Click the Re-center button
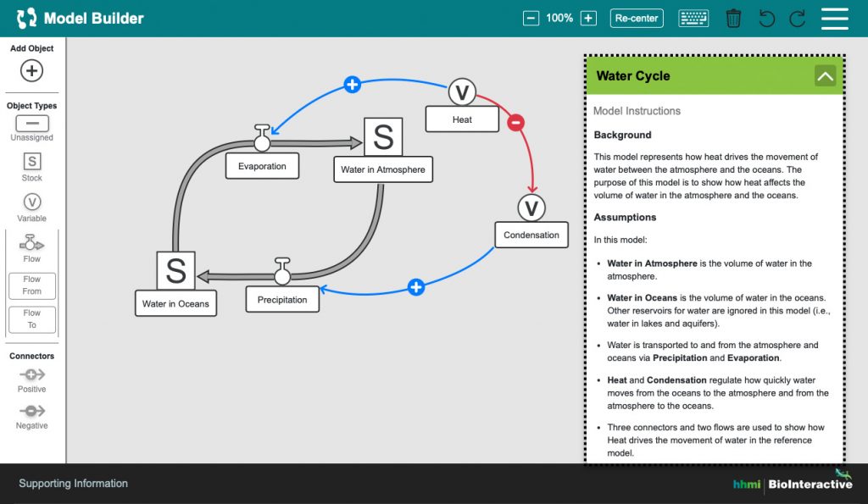Screen dimensions: 868x504 tap(637, 19)
